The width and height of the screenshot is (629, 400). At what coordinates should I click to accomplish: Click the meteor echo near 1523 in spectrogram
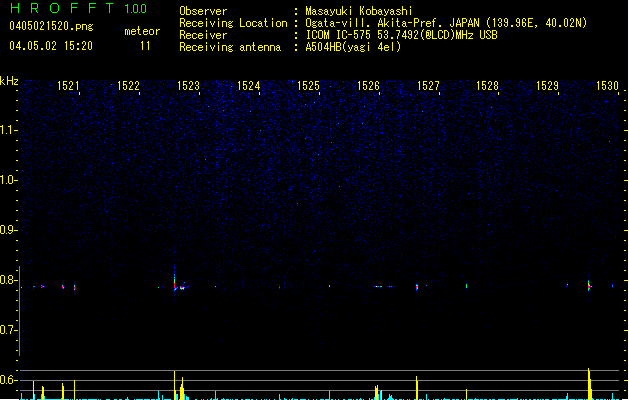coord(180,281)
